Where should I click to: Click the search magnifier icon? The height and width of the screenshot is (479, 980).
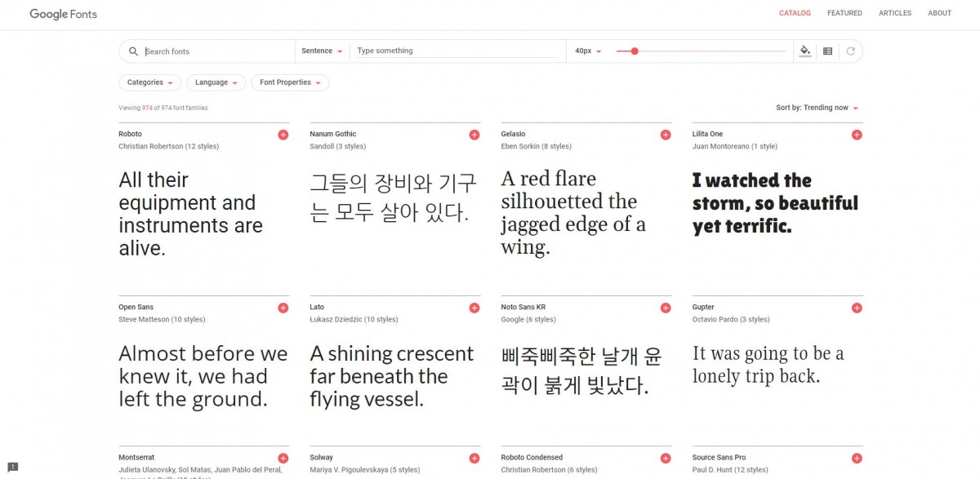coord(134,51)
